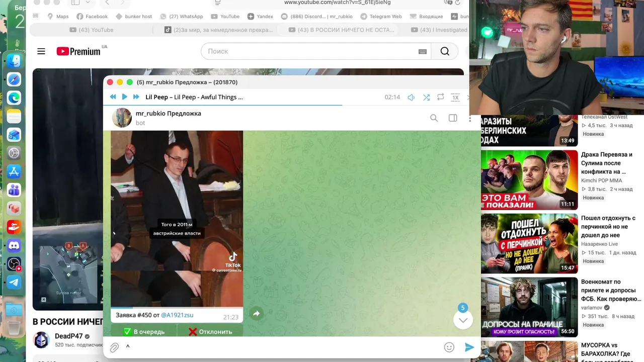The image size is (644, 362).
Task: Open the DeadP47 channel avatar
Action: 41,340
